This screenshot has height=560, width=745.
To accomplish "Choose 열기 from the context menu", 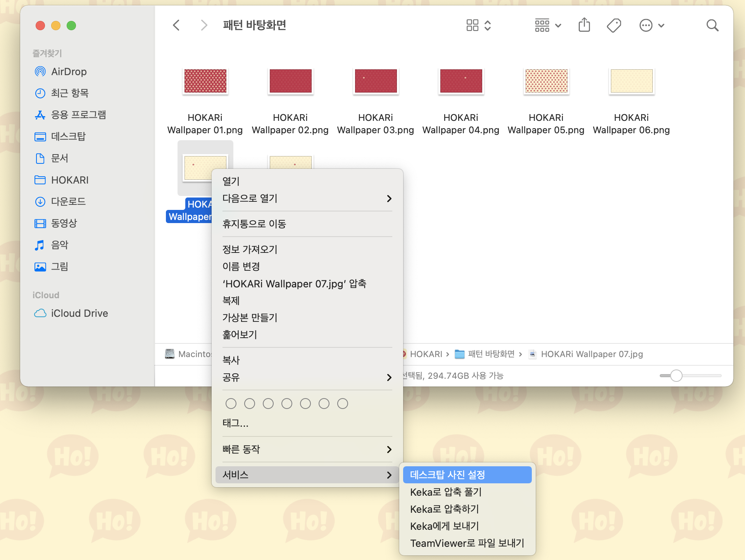I will pyautogui.click(x=307, y=181).
